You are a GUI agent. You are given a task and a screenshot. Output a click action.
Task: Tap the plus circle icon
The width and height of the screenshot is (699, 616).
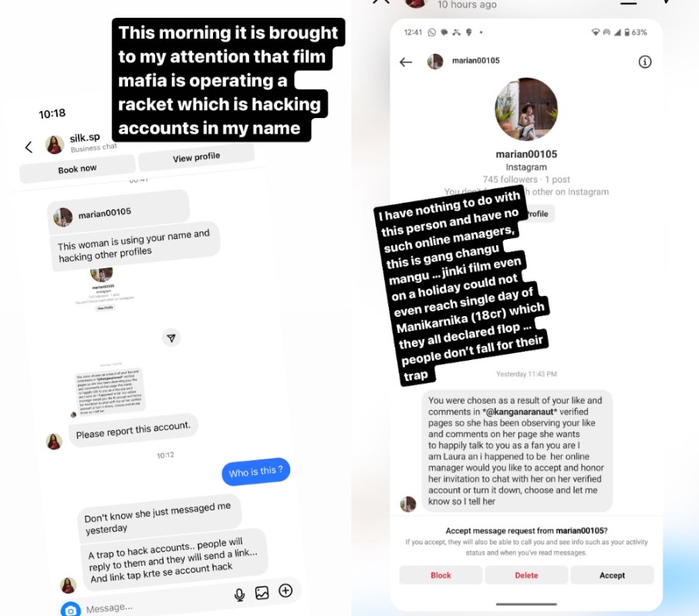point(285,591)
